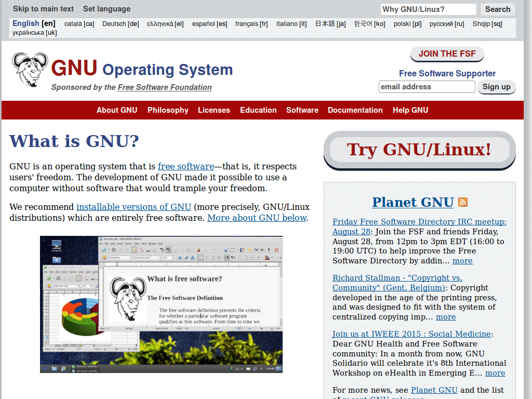The image size is (532, 399).
Task: Focus the Why GNU/Linux search field
Action: coord(428,9)
